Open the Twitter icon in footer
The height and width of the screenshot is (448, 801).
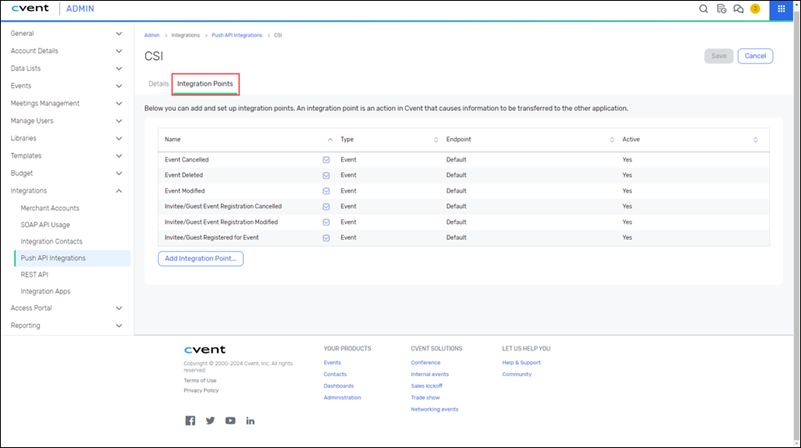tap(210, 421)
